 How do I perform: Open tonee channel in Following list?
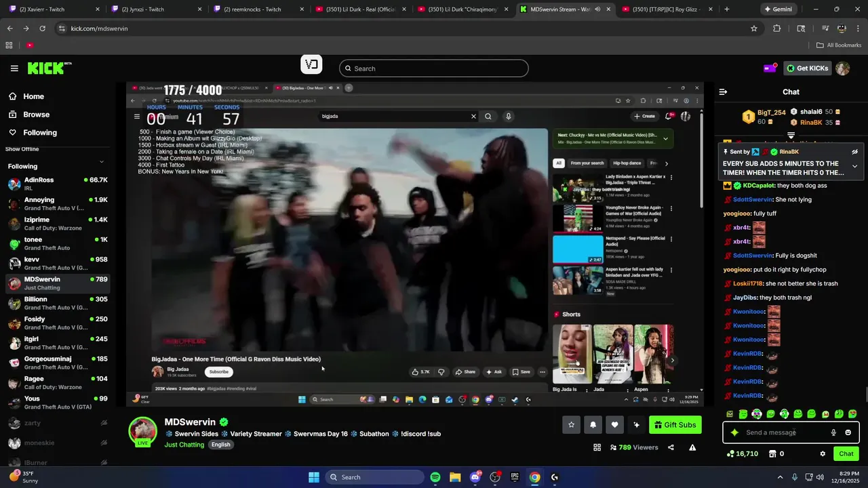pyautogui.click(x=58, y=243)
